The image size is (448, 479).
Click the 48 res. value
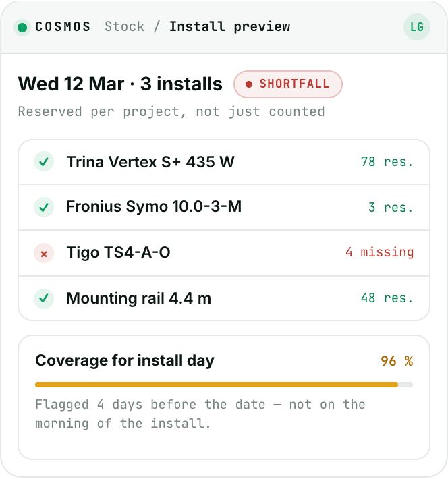click(387, 298)
